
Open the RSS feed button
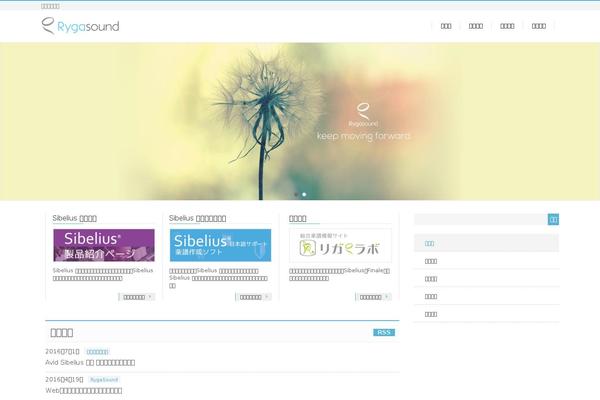(x=384, y=332)
